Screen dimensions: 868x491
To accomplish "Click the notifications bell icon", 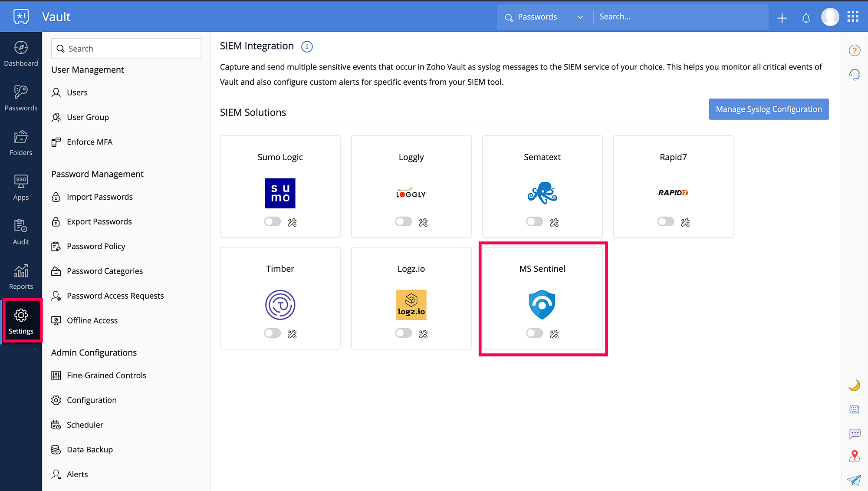I will tap(806, 18).
